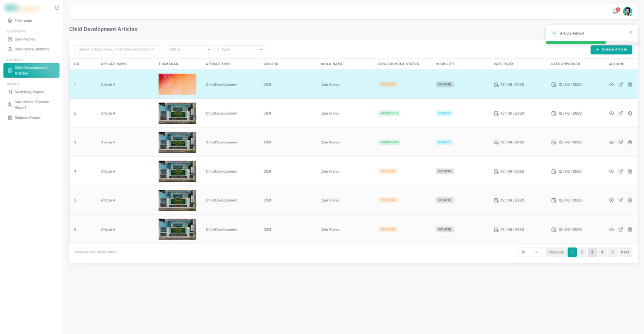Screen dimensions: 644x334
Task: Click the eye icon in row 6
Action: (x=611, y=230)
